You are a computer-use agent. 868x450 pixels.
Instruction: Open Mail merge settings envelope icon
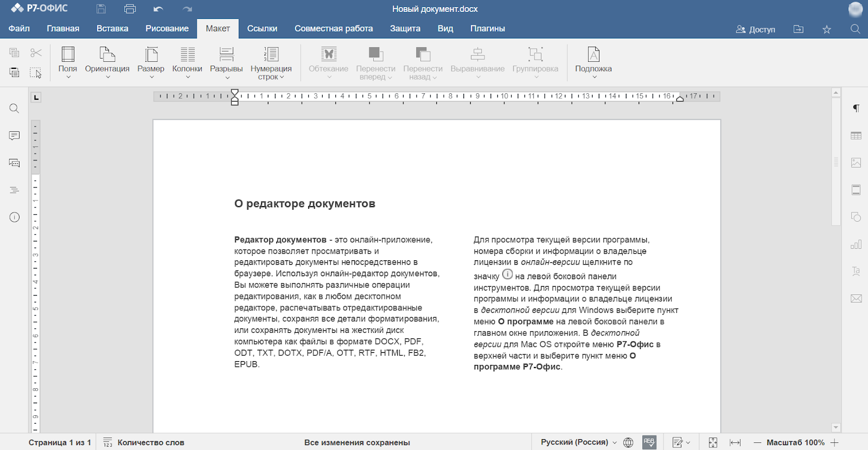coord(856,298)
